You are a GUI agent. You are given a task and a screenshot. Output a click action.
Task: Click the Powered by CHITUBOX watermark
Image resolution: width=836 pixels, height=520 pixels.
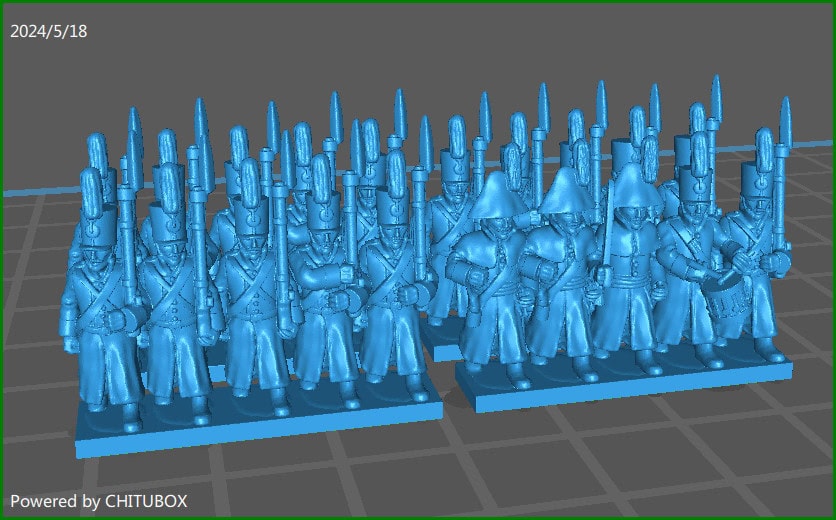point(98,500)
